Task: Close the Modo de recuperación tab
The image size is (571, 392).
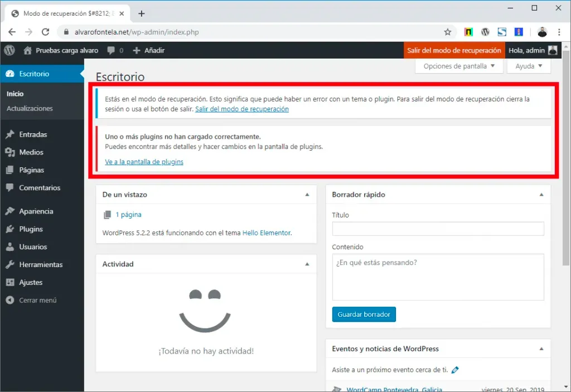Action: [x=122, y=13]
